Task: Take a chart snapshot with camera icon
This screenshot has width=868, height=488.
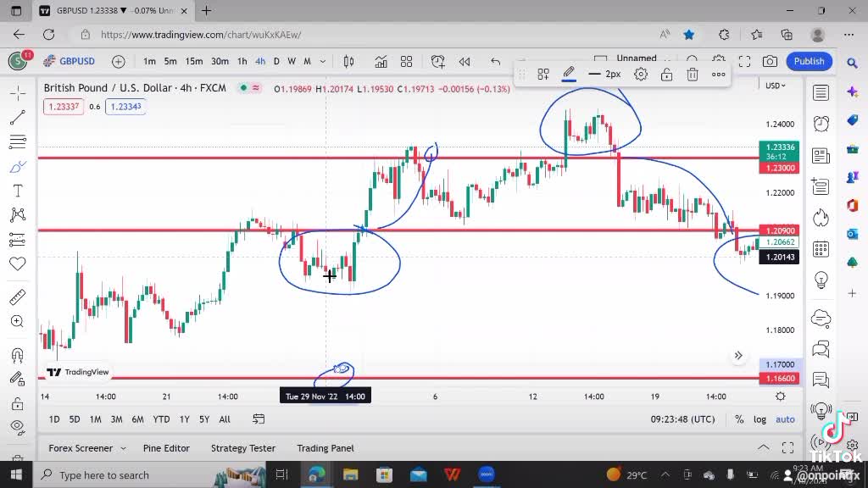Action: (x=770, y=61)
